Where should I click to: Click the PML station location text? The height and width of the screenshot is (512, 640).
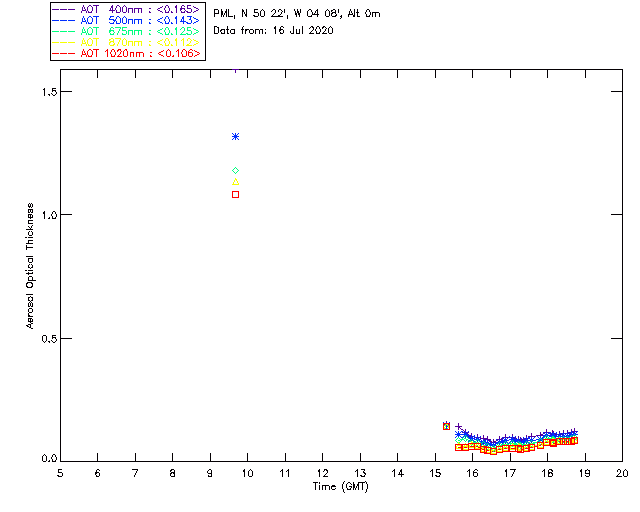(296, 14)
